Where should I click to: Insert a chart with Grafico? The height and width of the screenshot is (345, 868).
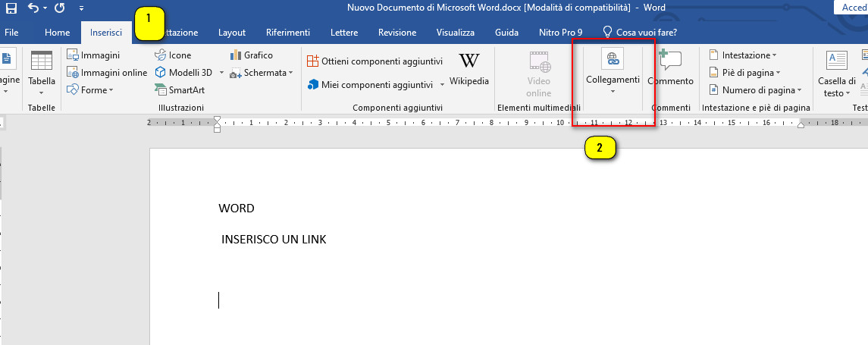[x=252, y=55]
